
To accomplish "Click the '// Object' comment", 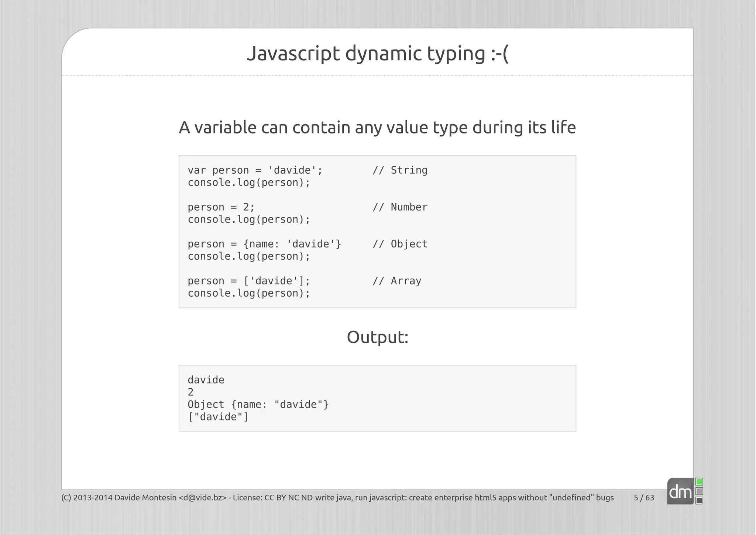I will tap(400, 244).
